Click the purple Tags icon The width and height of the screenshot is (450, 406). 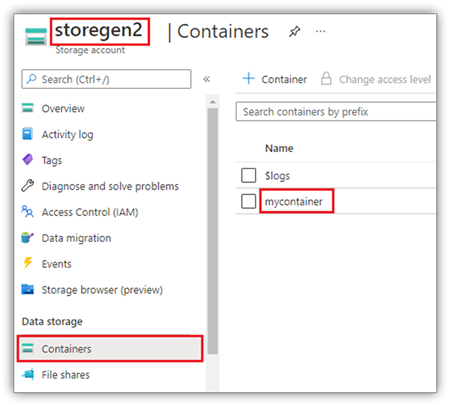click(28, 160)
